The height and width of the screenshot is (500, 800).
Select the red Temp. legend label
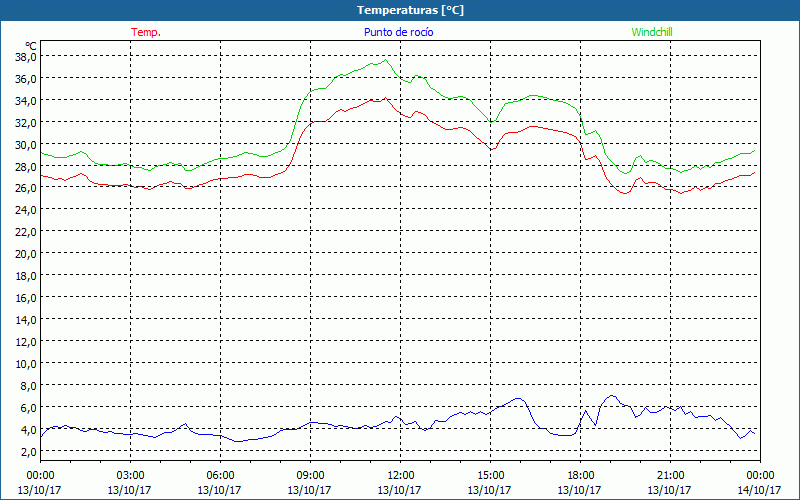(146, 32)
